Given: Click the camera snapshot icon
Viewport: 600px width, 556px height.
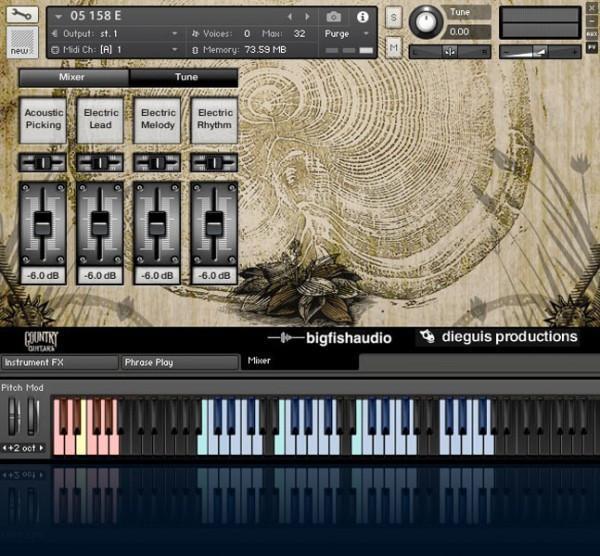Looking at the screenshot, I should point(333,17).
